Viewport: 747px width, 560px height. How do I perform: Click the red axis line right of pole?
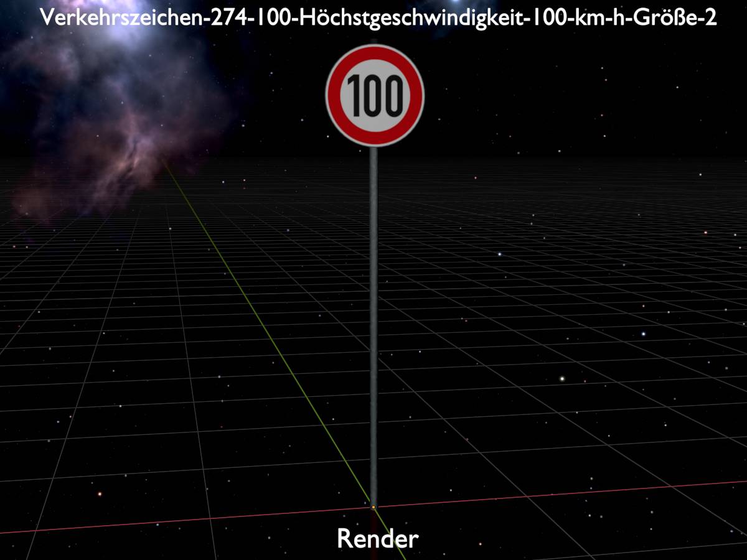[560, 493]
